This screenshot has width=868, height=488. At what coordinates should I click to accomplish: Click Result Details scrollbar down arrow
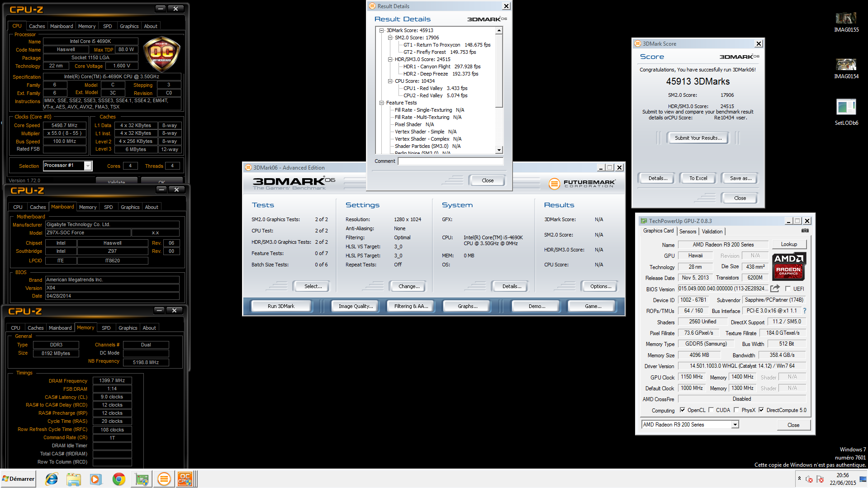499,150
